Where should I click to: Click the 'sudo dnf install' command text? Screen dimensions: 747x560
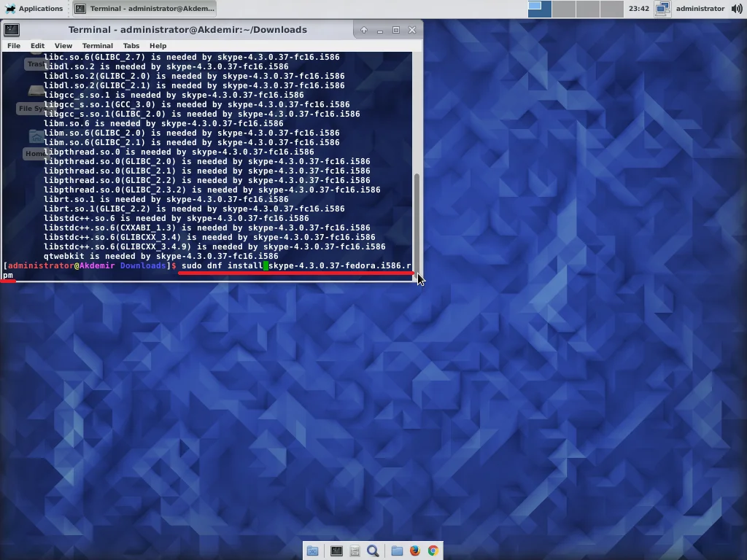tap(222, 265)
